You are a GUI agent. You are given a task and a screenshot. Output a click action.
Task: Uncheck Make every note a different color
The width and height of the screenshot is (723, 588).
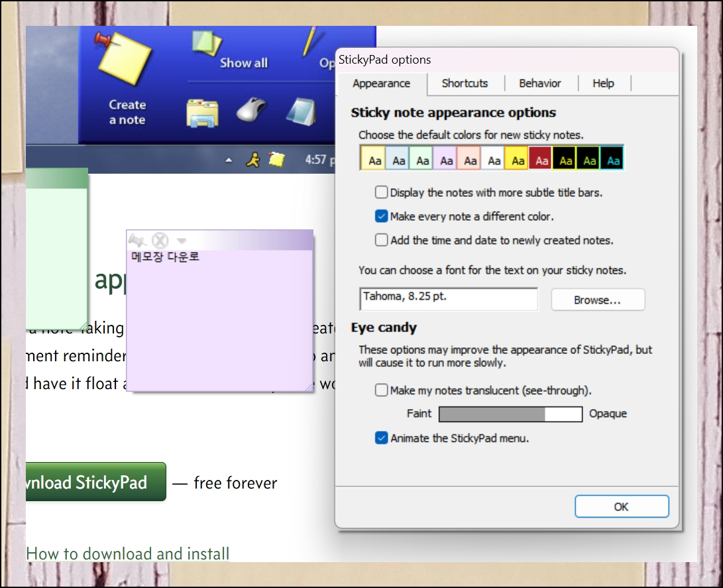click(381, 216)
